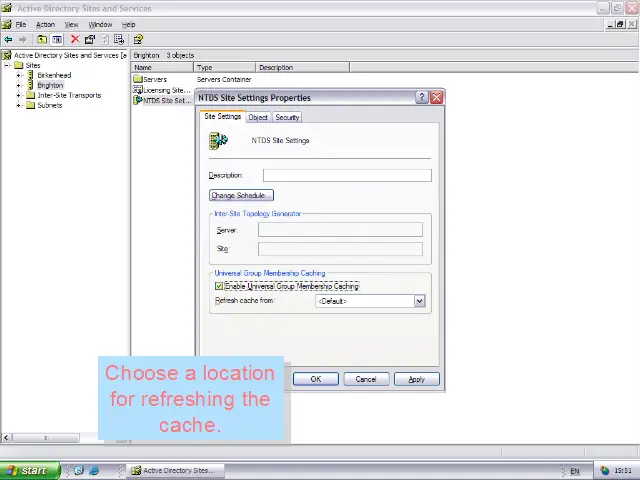Click the Licensing Site Settings icon
640x480 pixels.
pos(138,90)
